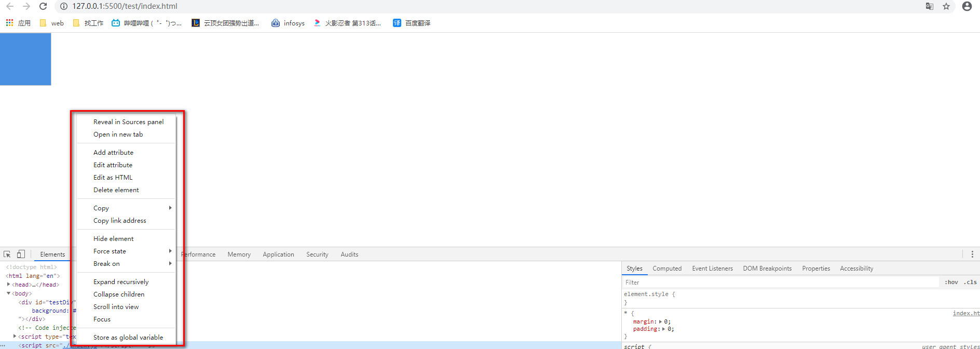Image resolution: width=980 pixels, height=349 pixels.
Task: Choose Add attribute from context menu
Action: point(127,152)
